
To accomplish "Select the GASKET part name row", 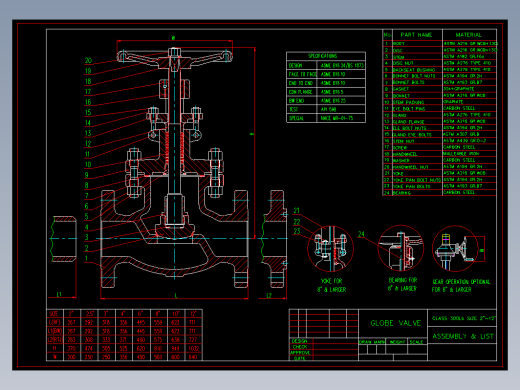I will click(401, 89).
